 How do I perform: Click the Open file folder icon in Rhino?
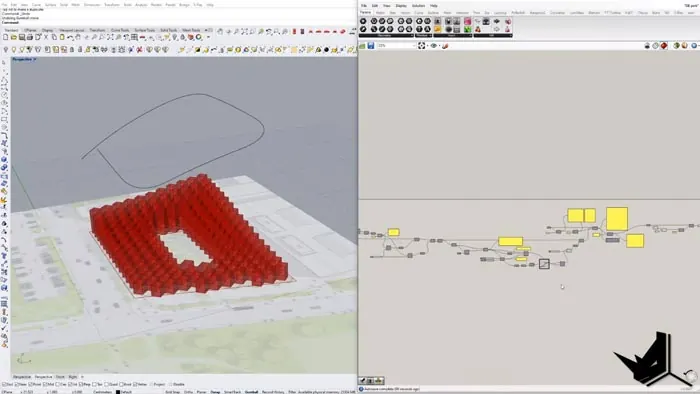coord(14,37)
